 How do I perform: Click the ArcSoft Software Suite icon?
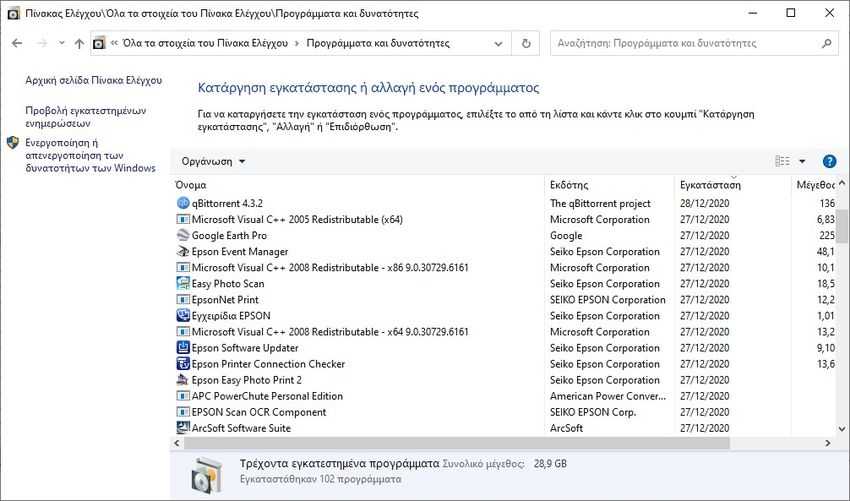pos(183,428)
